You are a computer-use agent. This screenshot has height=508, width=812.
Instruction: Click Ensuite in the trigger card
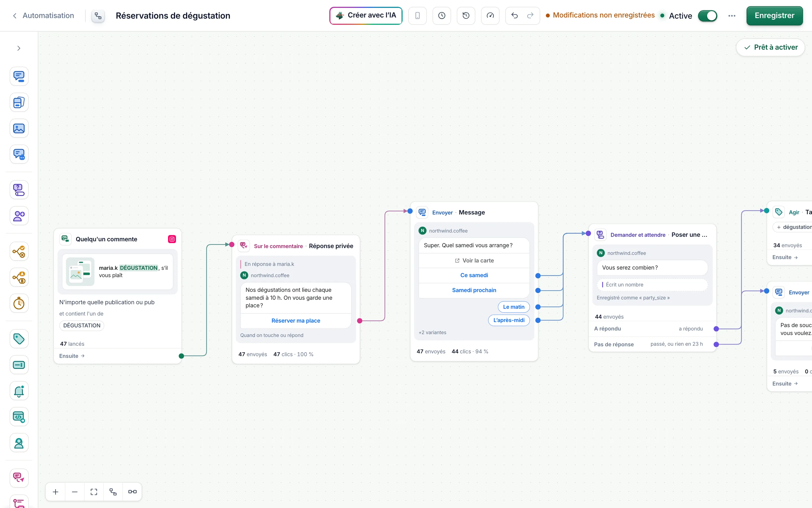72,356
